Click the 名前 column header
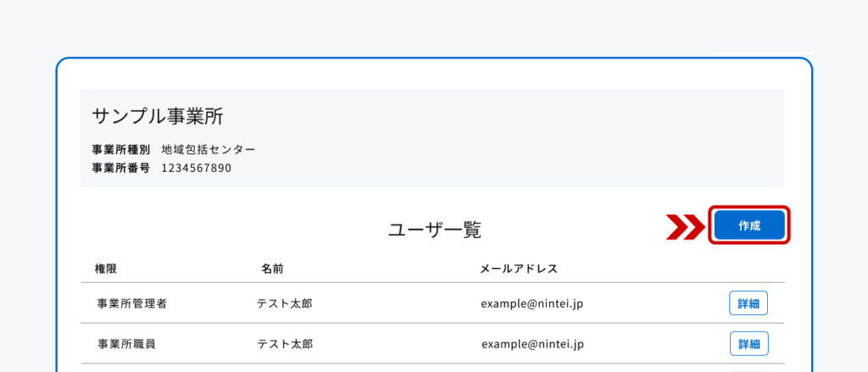This screenshot has height=372, width=868. coord(272,269)
